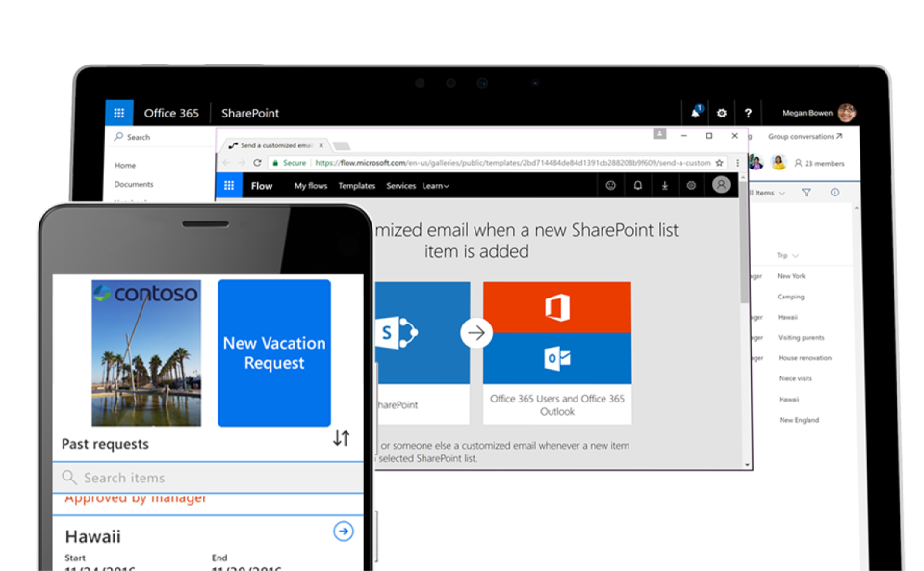Open a new browser tab
This screenshot has width=924, height=571.
(x=341, y=145)
